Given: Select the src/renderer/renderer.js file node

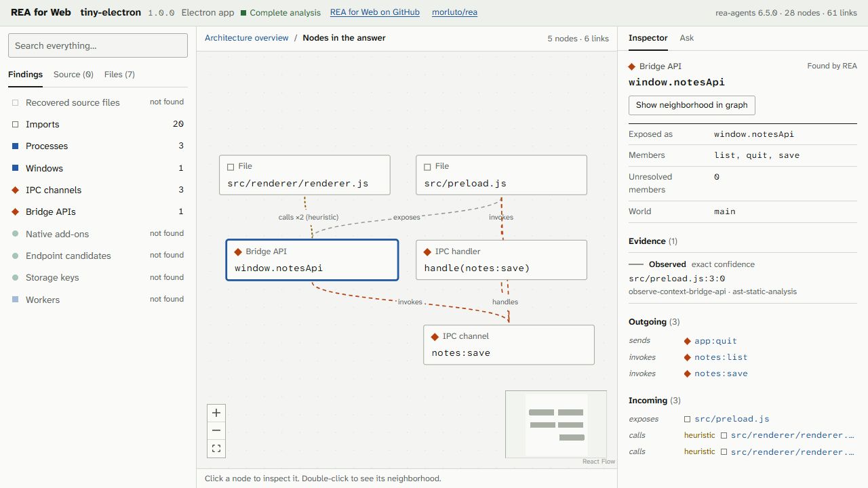Looking at the screenshot, I should pyautogui.click(x=304, y=176).
